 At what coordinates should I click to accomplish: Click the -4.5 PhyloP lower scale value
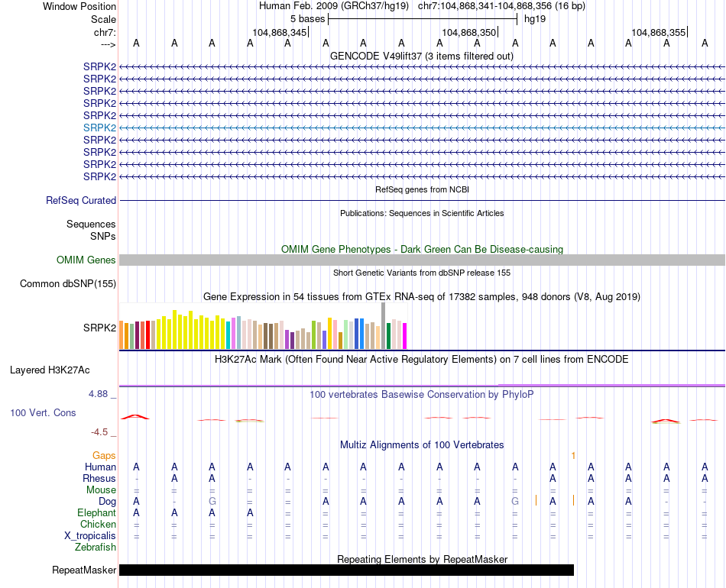point(99,432)
